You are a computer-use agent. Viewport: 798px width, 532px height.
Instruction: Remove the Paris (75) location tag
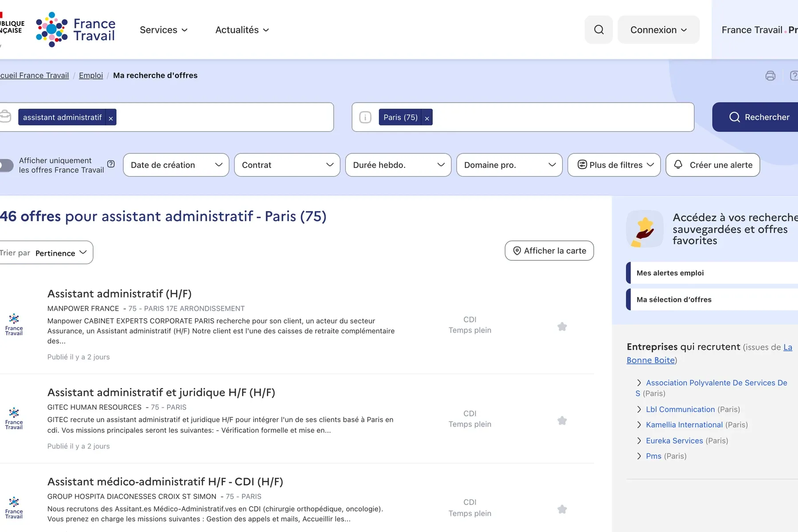coord(427,117)
